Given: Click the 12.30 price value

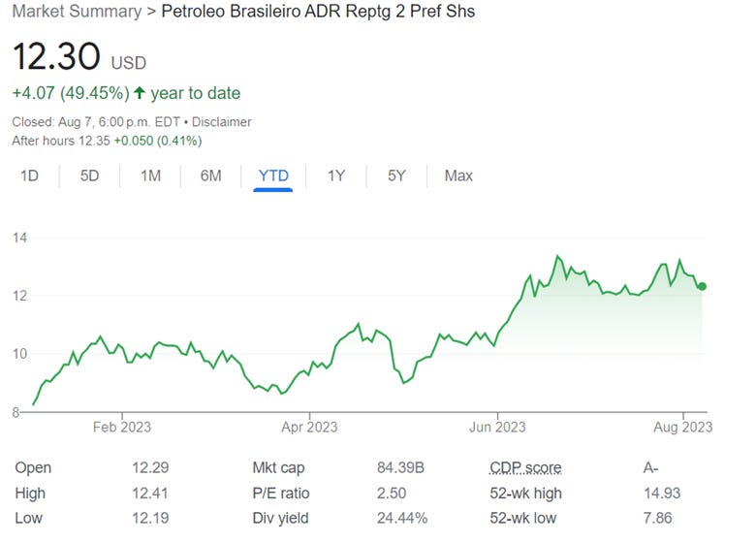Looking at the screenshot, I should click(x=56, y=56).
